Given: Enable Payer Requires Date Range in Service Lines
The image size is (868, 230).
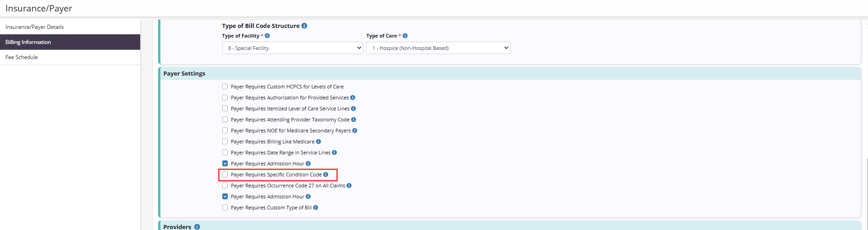Looking at the screenshot, I should point(225,153).
